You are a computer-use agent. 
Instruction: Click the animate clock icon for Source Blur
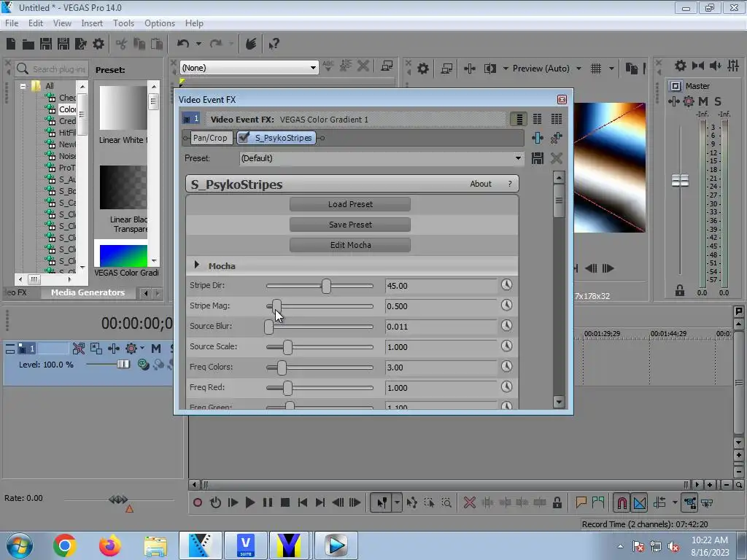[506, 326]
